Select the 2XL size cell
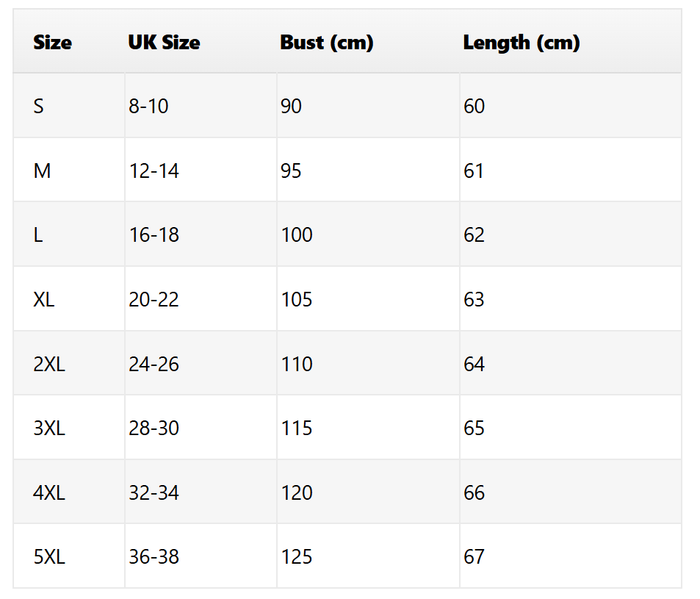 pyautogui.click(x=49, y=365)
